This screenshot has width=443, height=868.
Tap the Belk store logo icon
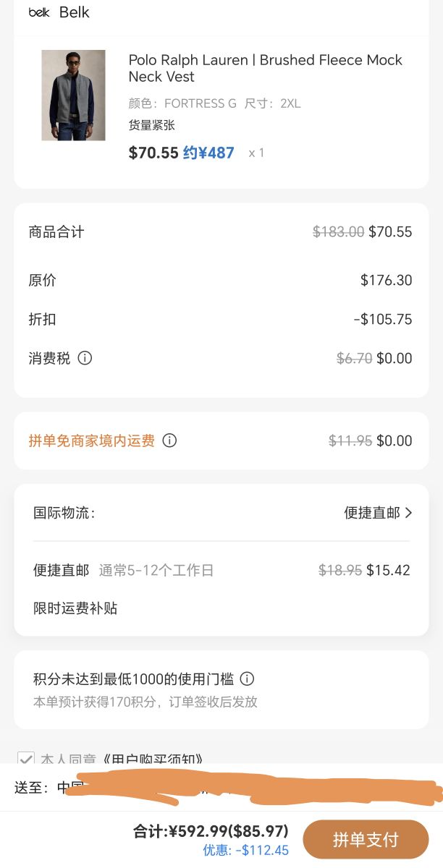tap(39, 12)
